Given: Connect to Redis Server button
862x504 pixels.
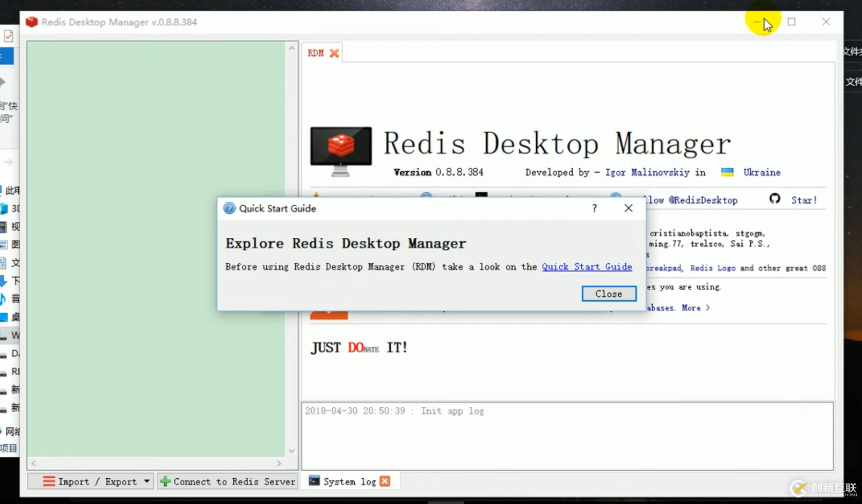Looking at the screenshot, I should point(228,481).
